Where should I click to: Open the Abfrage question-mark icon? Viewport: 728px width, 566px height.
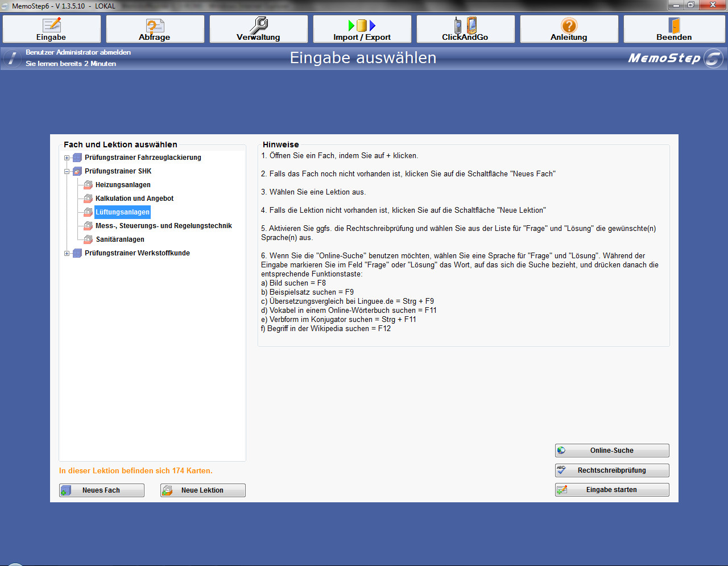pyautogui.click(x=155, y=26)
